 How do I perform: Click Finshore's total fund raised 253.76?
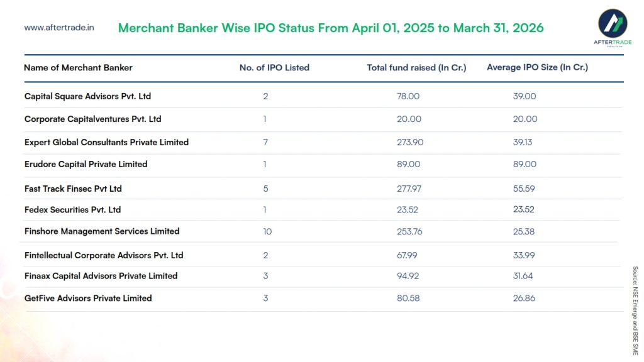[x=409, y=232]
